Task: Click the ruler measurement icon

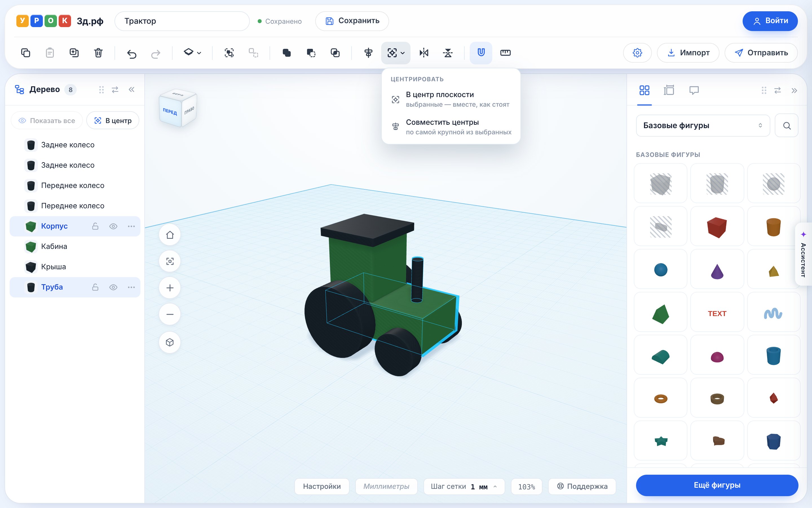Action: (x=505, y=53)
